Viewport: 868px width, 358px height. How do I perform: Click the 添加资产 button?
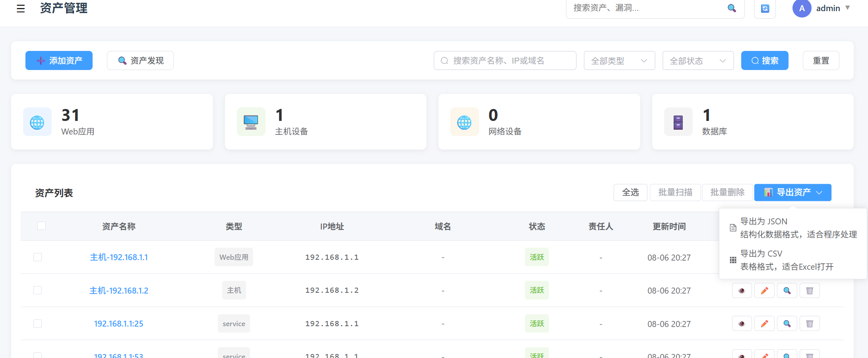(59, 61)
